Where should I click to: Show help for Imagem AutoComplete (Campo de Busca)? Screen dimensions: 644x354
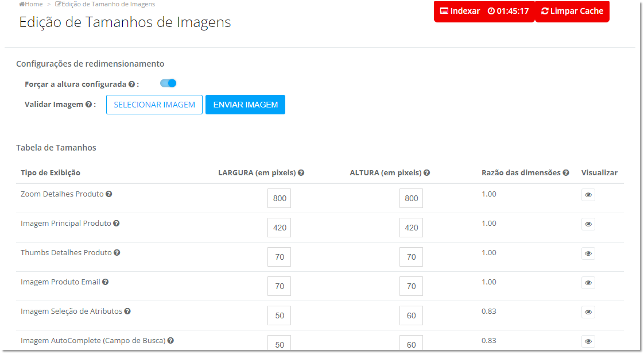[170, 340]
